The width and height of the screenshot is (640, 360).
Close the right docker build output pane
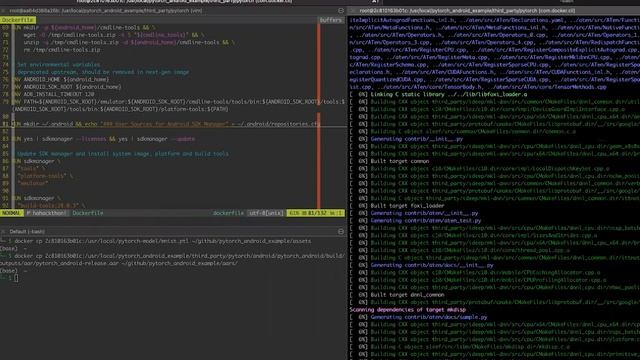pos(353,11)
